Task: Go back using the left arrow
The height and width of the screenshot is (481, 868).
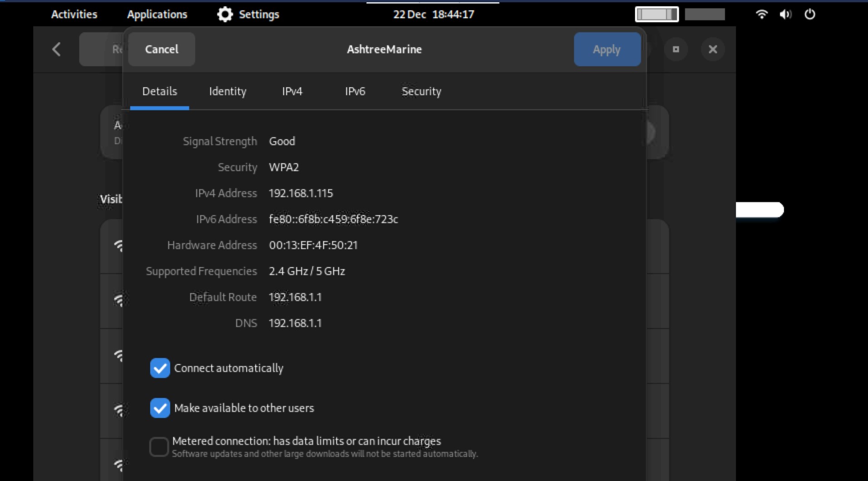Action: pos(56,49)
